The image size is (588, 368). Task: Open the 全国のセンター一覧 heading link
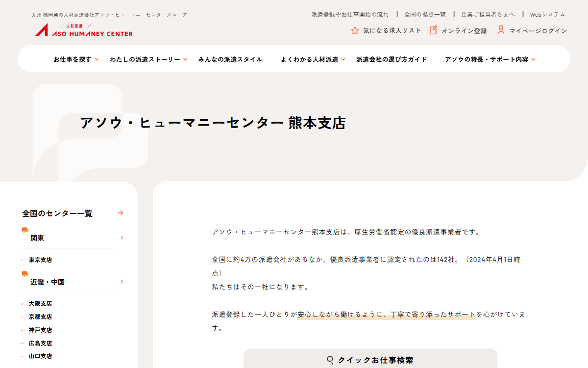pos(57,213)
